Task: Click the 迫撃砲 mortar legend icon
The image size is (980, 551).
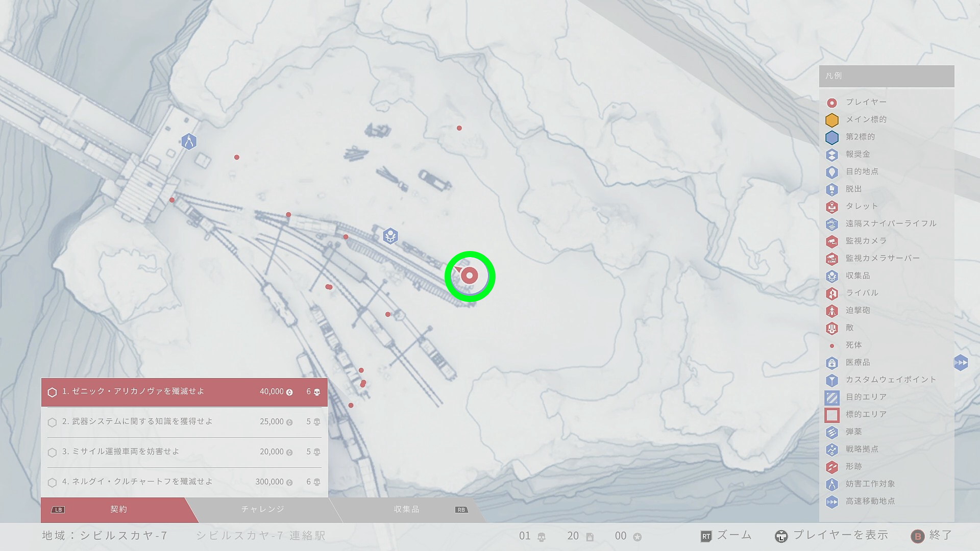Action: coord(832,311)
